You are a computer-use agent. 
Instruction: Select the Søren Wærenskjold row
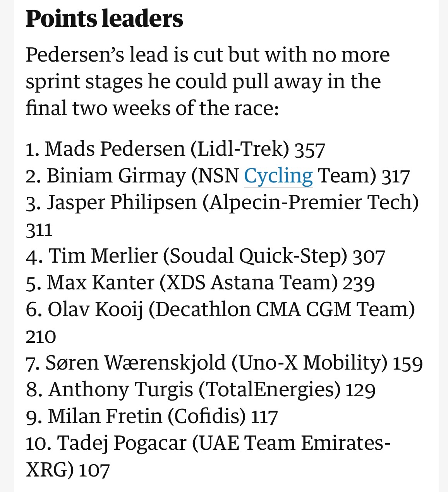pos(224,363)
